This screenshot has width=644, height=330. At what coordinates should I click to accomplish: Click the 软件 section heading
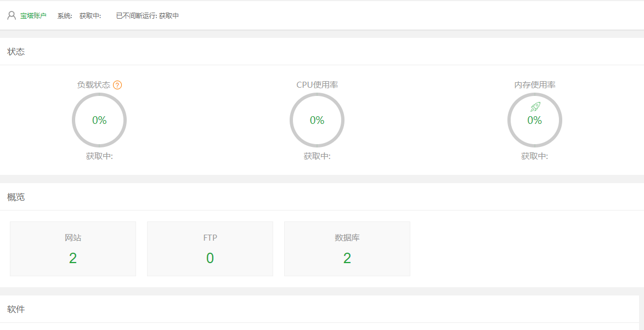[x=16, y=310]
